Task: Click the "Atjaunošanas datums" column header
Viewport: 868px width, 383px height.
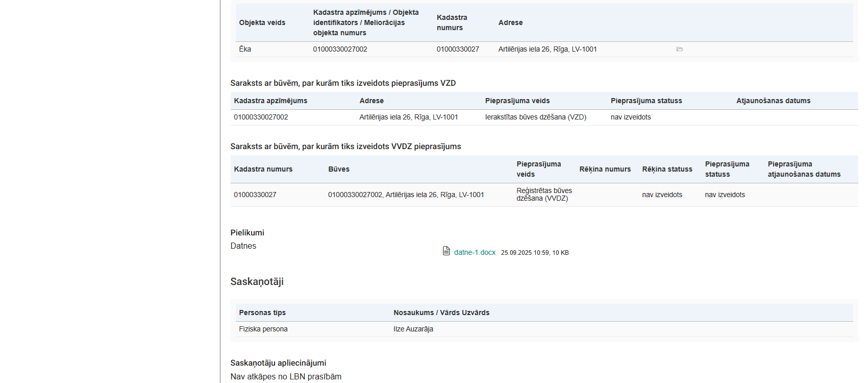Action: 773,101
